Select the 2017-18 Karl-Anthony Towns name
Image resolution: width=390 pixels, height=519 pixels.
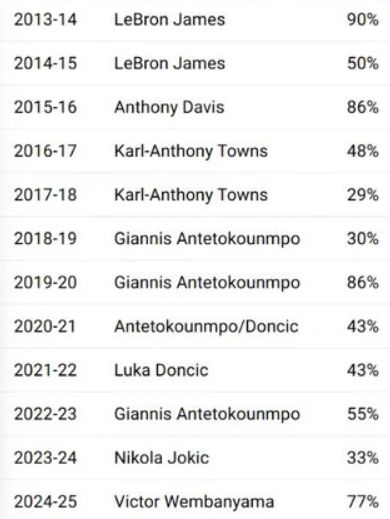coord(191,195)
